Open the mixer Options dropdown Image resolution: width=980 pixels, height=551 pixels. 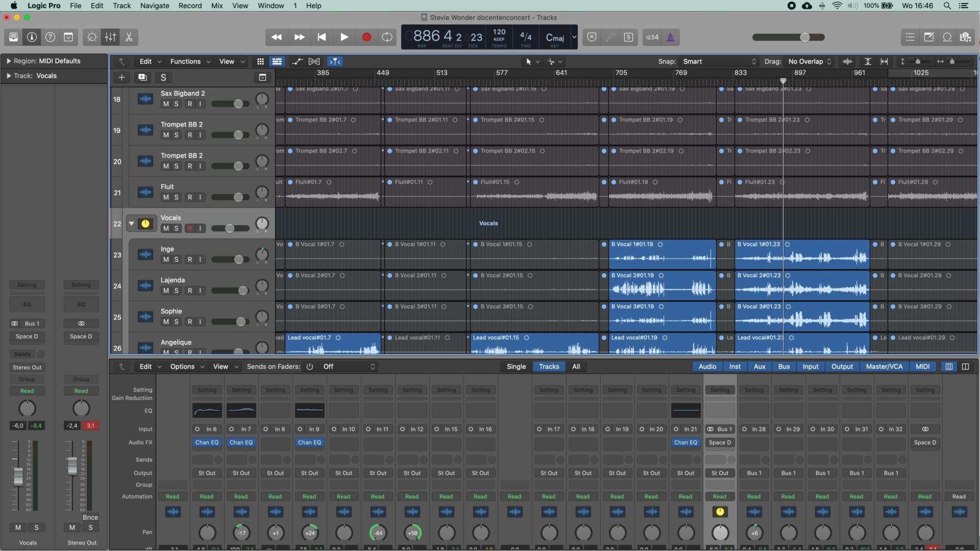tap(187, 366)
